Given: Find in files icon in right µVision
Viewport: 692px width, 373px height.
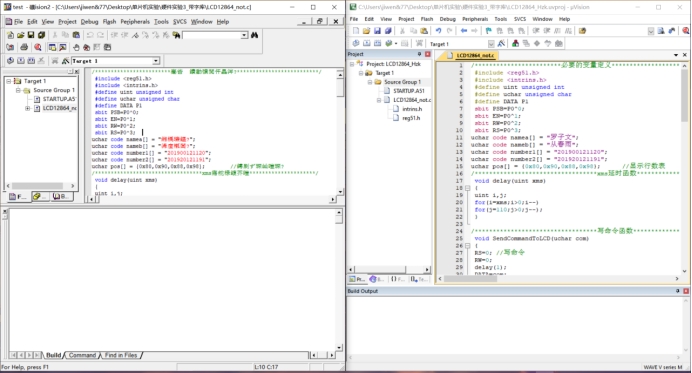Looking at the screenshot, I should [x=583, y=30].
